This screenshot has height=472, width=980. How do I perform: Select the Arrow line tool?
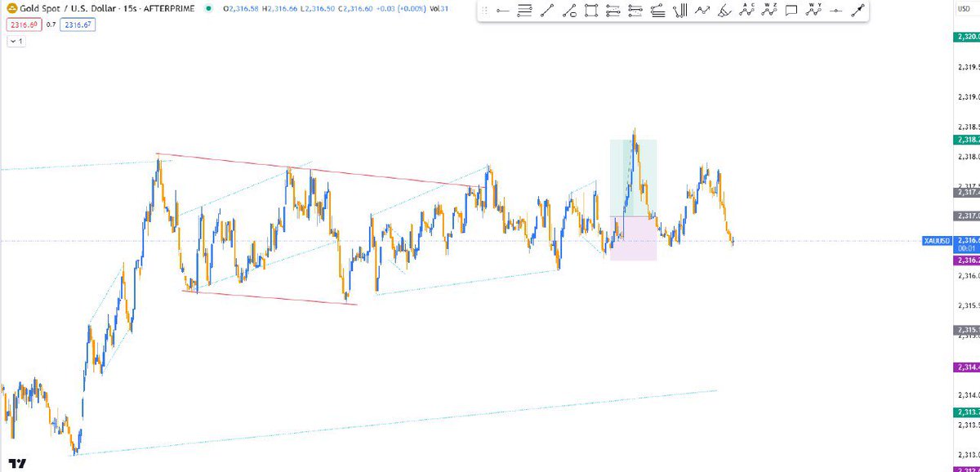[x=857, y=11]
